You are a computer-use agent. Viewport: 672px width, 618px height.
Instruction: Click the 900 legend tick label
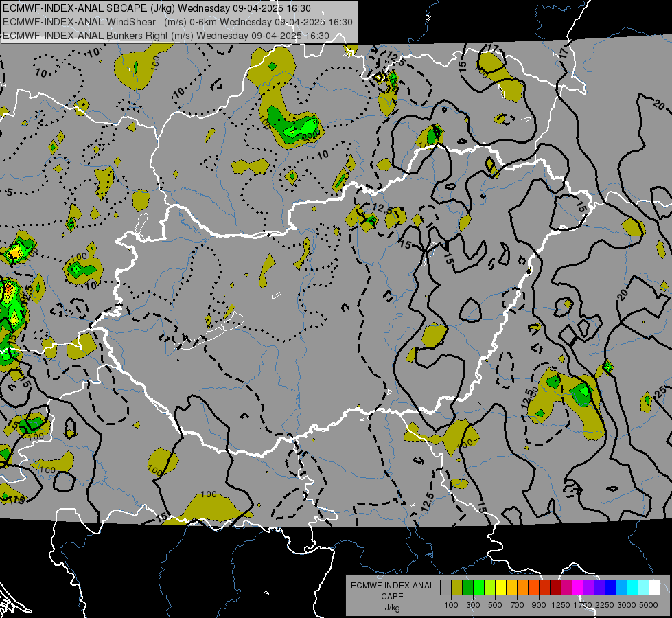click(539, 605)
